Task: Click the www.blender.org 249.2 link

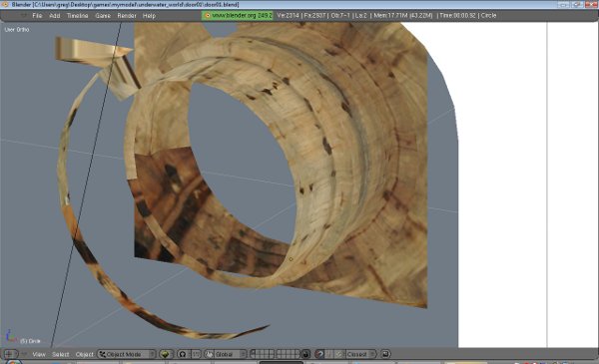Action: 238,16
